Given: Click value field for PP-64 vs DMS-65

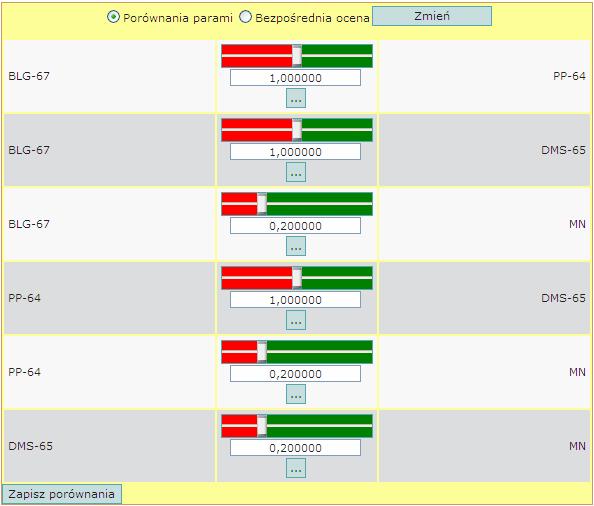Looking at the screenshot, I should coord(295,300).
